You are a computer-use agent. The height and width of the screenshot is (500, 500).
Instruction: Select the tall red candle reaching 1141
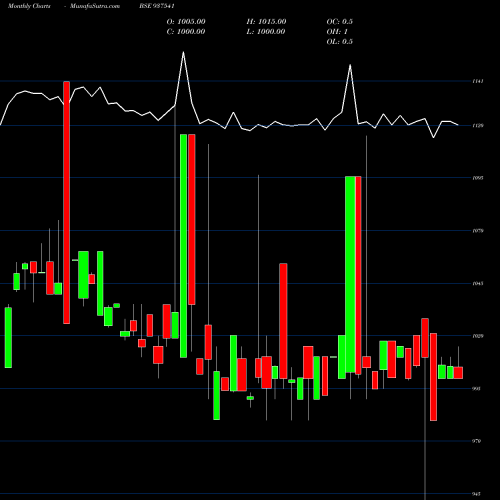67,202
